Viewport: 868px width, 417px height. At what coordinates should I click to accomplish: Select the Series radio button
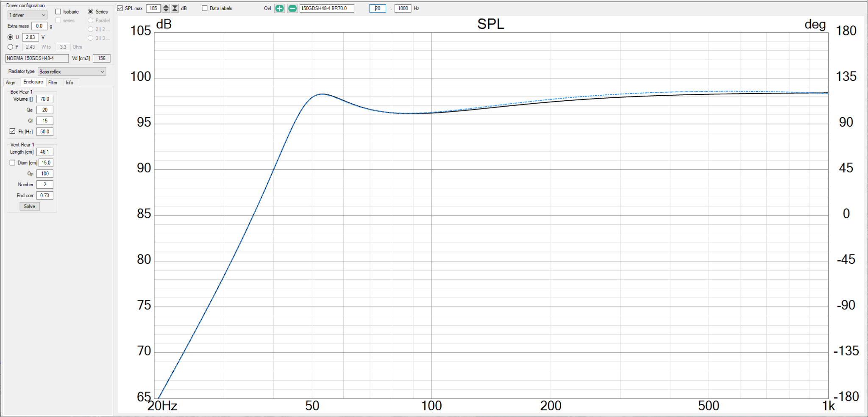click(x=91, y=12)
